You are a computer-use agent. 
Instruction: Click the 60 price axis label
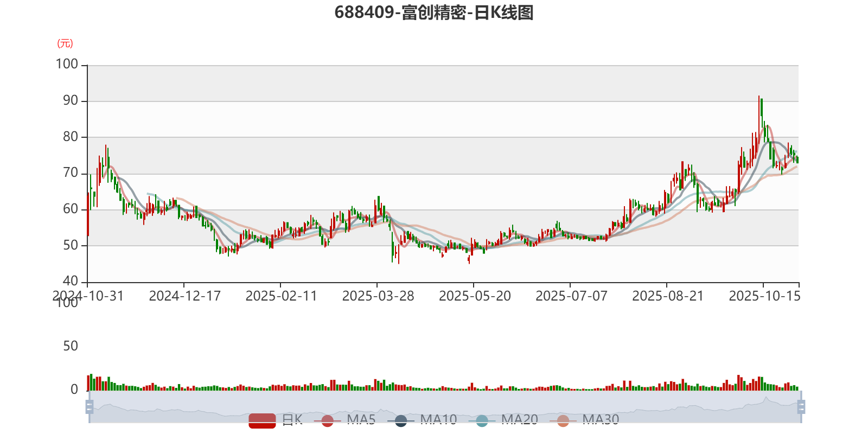point(71,209)
